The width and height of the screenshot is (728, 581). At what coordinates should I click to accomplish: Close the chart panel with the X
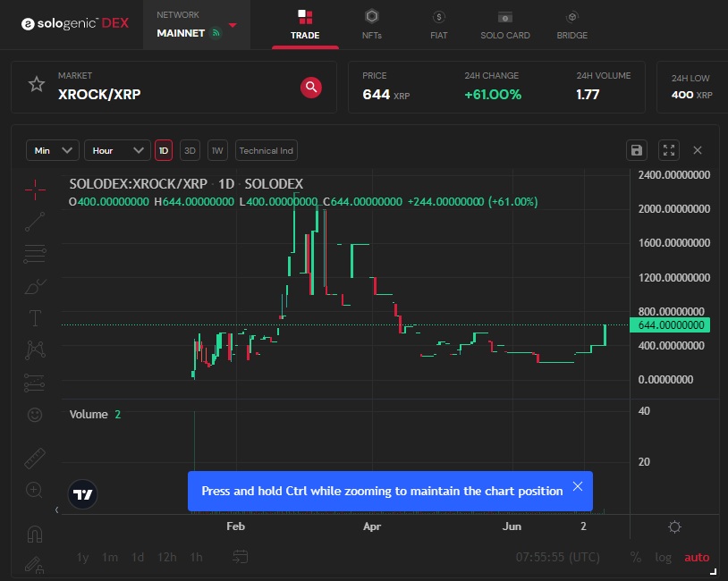click(698, 150)
